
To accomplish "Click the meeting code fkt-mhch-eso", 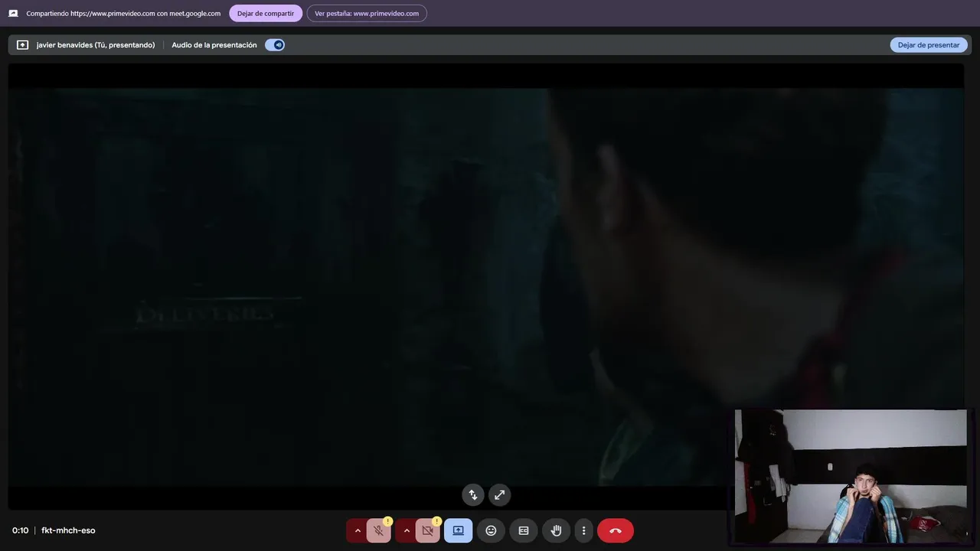I will [x=68, y=530].
